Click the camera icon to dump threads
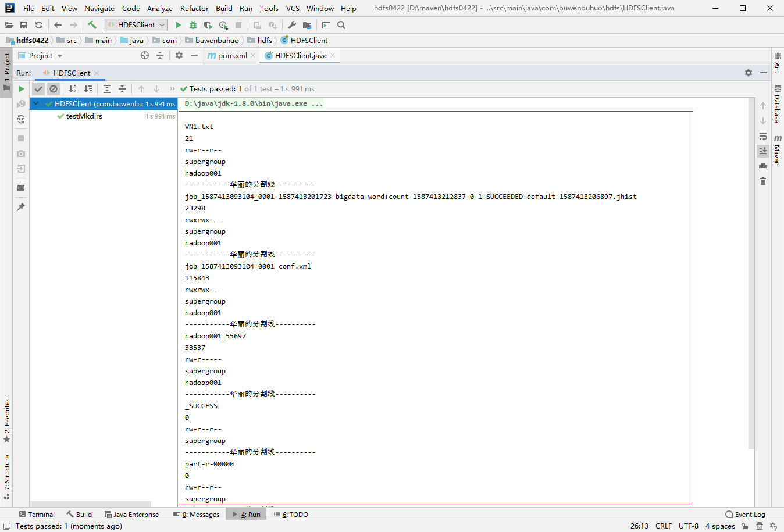Screen dimensions: 784x532 click(x=21, y=153)
